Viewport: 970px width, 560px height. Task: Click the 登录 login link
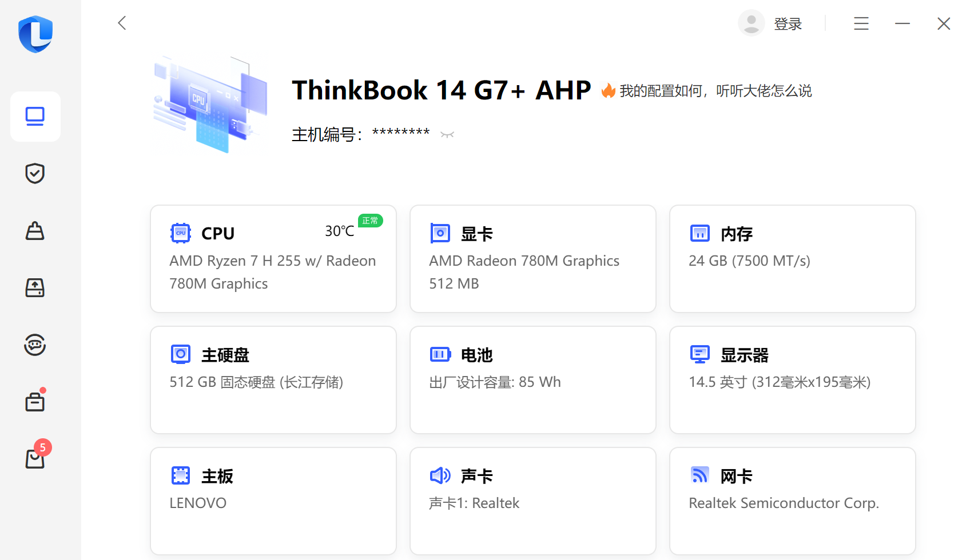click(x=788, y=24)
